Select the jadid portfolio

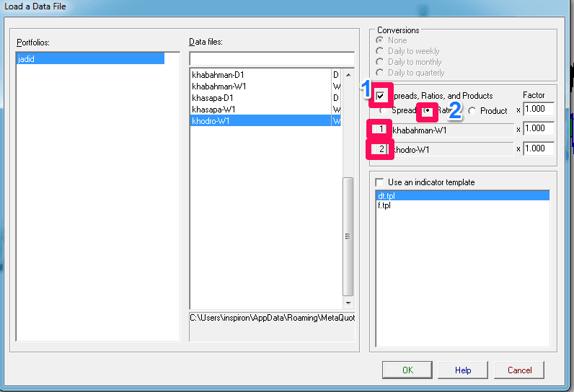click(90, 58)
